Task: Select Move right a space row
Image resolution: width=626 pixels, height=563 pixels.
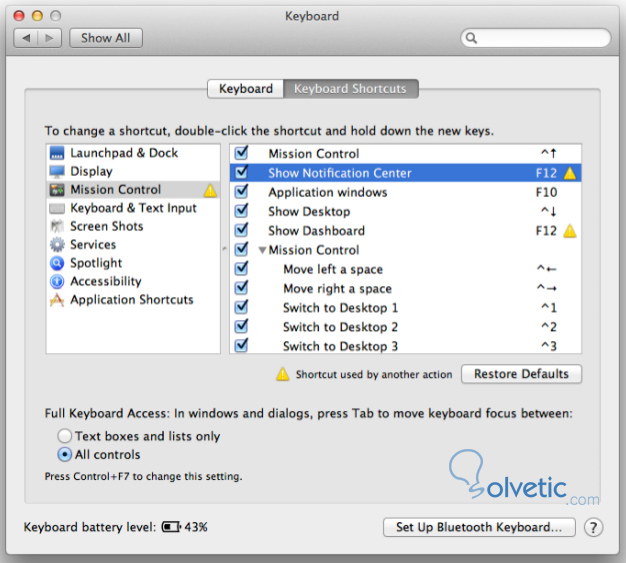Action: (405, 288)
